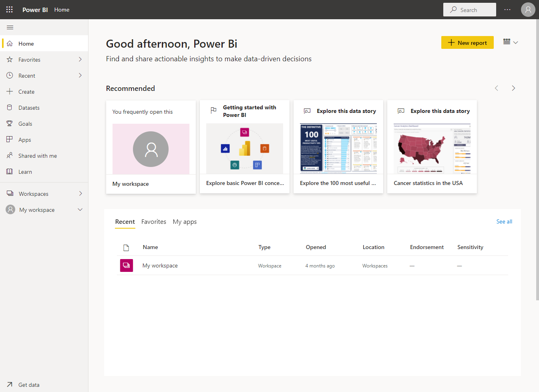Expand the Favorites flyout chevron
The height and width of the screenshot is (392, 539).
coord(80,59)
